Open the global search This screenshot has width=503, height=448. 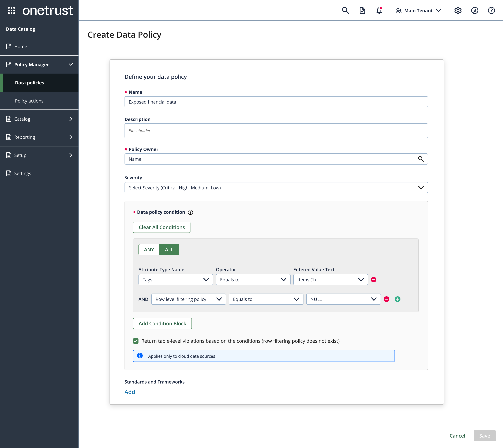346,10
